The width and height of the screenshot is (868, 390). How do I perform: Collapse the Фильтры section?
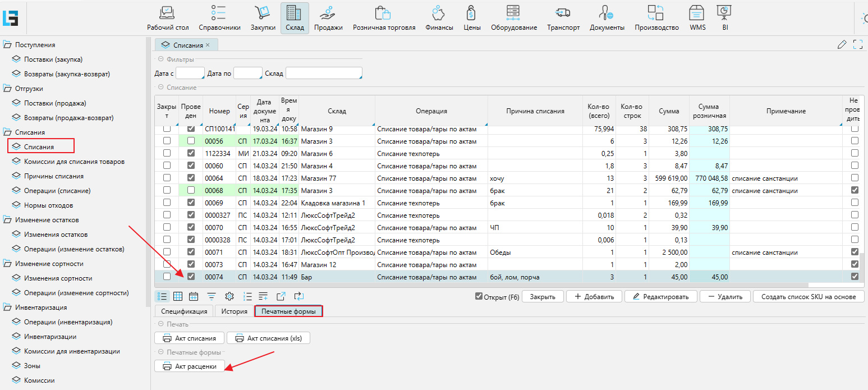click(161, 59)
